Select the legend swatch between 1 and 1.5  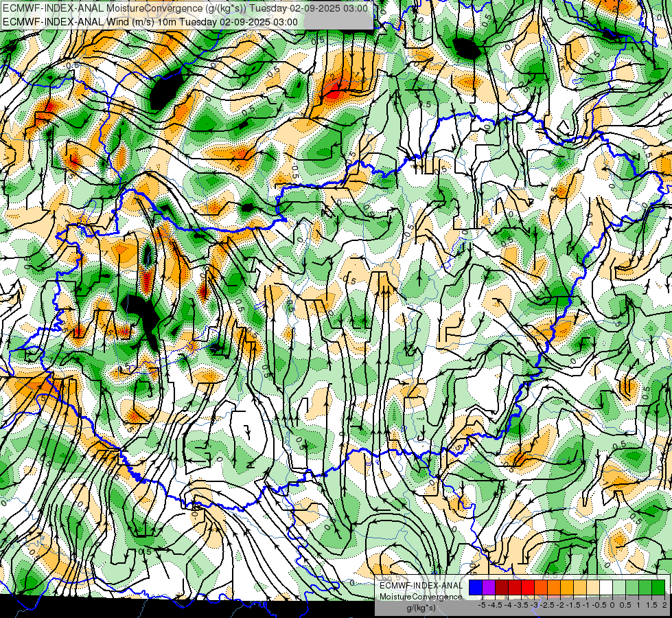(645, 588)
